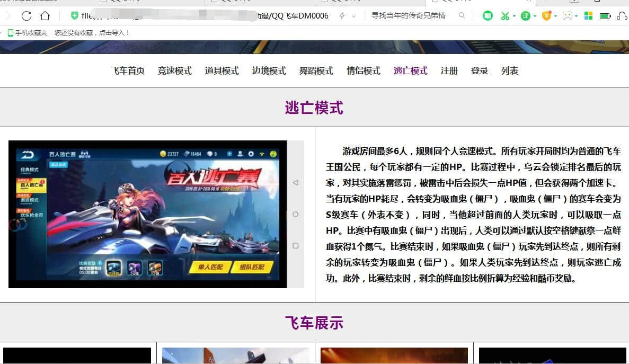Click the magnifier search icon

pyautogui.click(x=462, y=16)
